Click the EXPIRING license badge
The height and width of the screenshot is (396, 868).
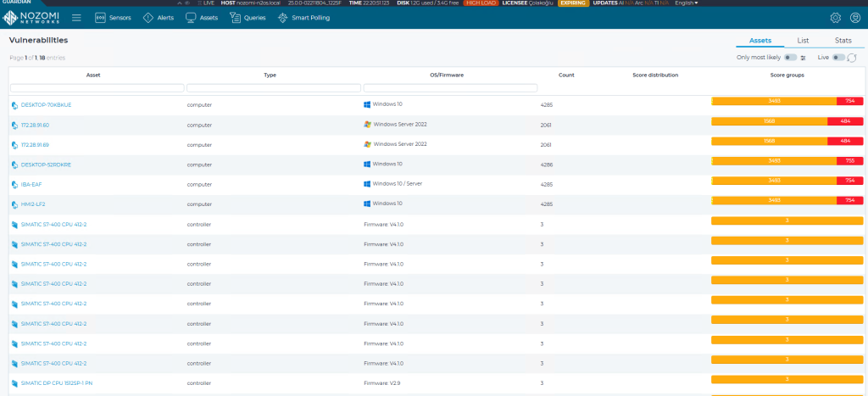pos(574,3)
